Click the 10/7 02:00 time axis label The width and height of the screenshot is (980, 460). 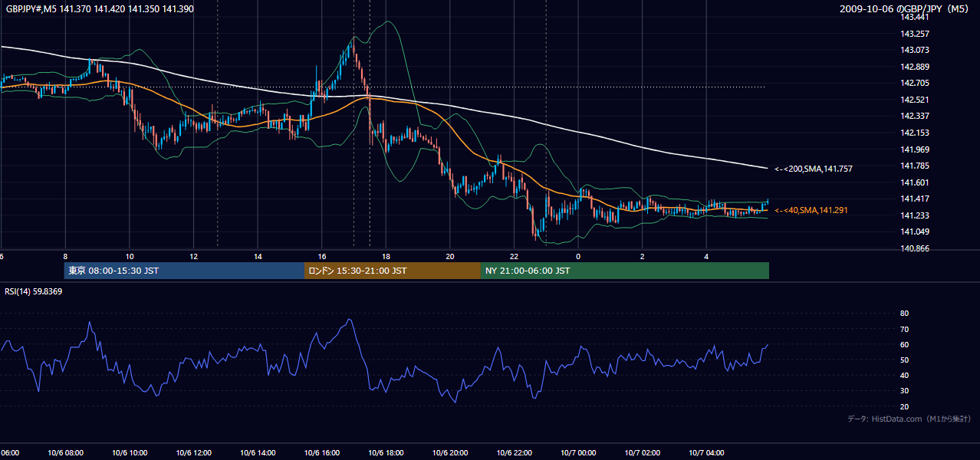pos(642,453)
